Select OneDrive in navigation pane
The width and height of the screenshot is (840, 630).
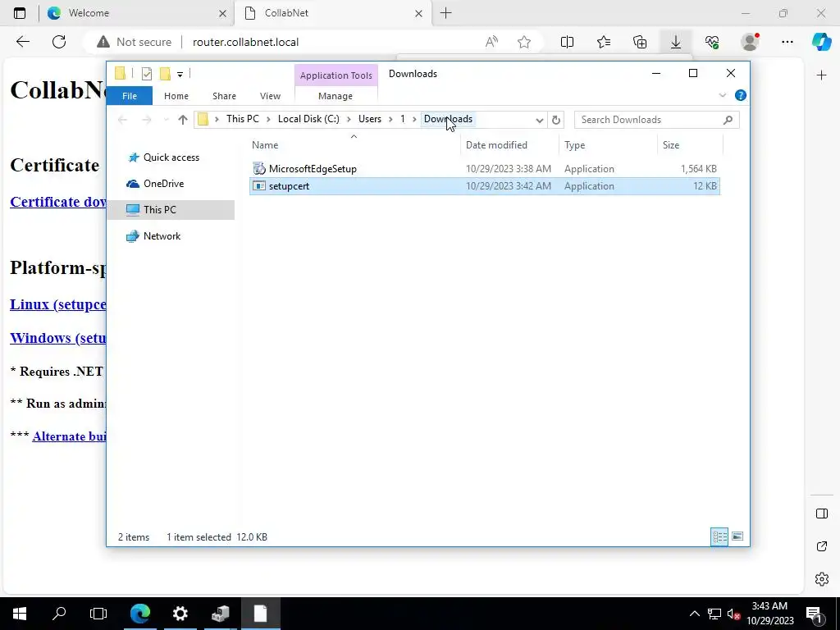point(163,184)
